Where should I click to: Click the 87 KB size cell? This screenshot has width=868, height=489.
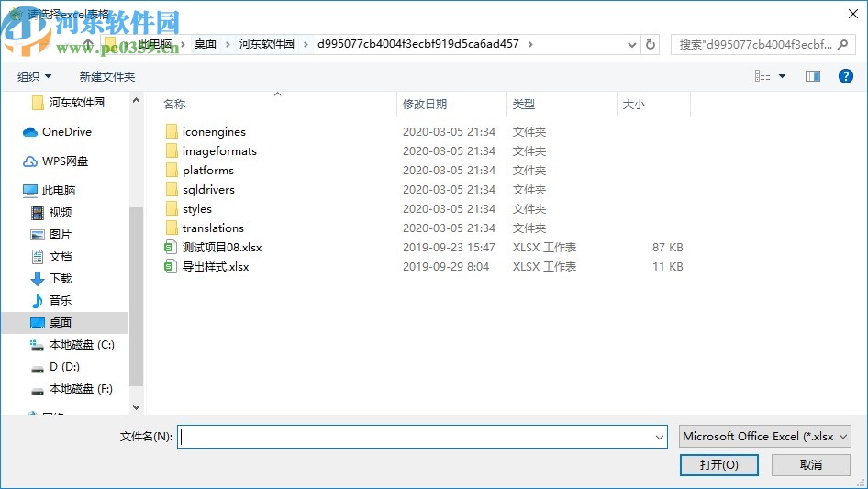pyautogui.click(x=668, y=248)
